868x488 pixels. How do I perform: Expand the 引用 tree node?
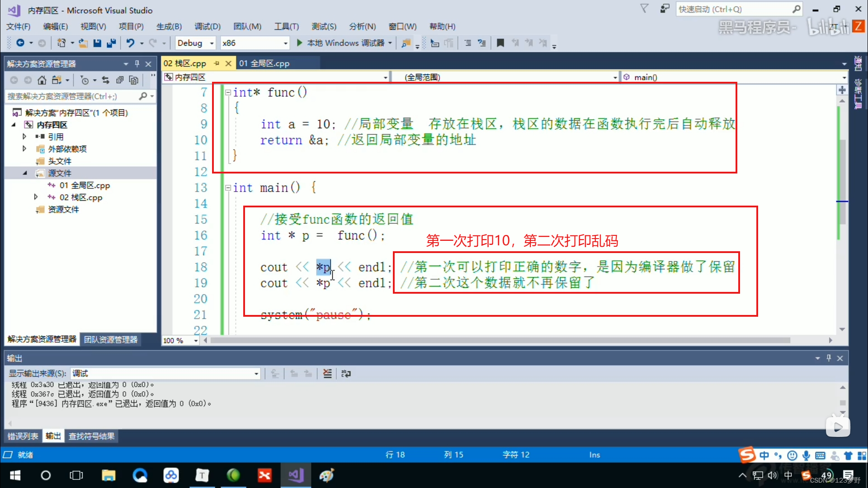(x=24, y=136)
